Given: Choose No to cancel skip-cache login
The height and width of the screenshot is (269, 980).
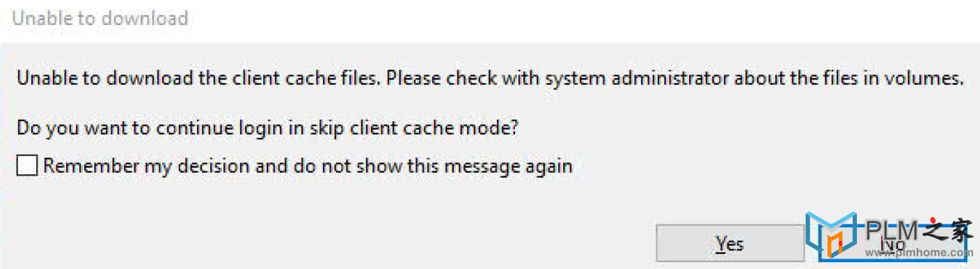Looking at the screenshot, I should [893, 245].
